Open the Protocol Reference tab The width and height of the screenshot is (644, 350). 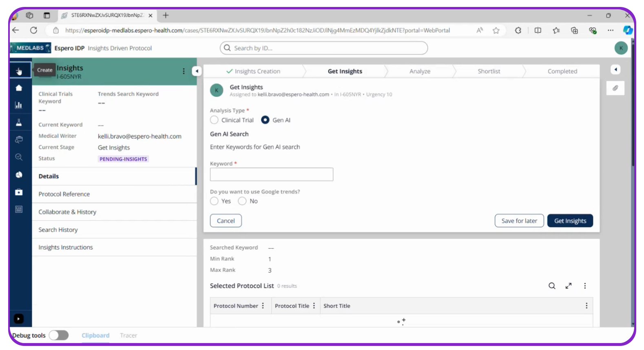click(64, 194)
